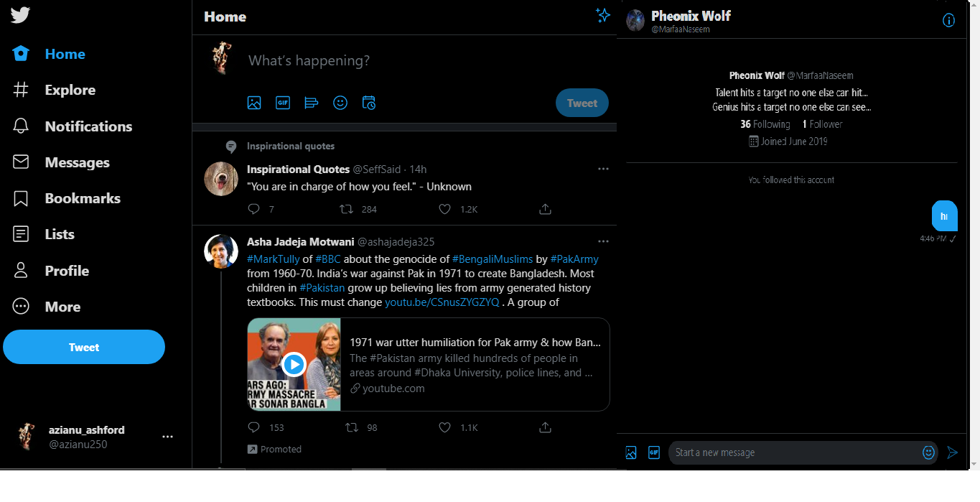Viewport: 980px width, 502px height.
Task: Send the direct message with arrow icon
Action: click(x=953, y=452)
